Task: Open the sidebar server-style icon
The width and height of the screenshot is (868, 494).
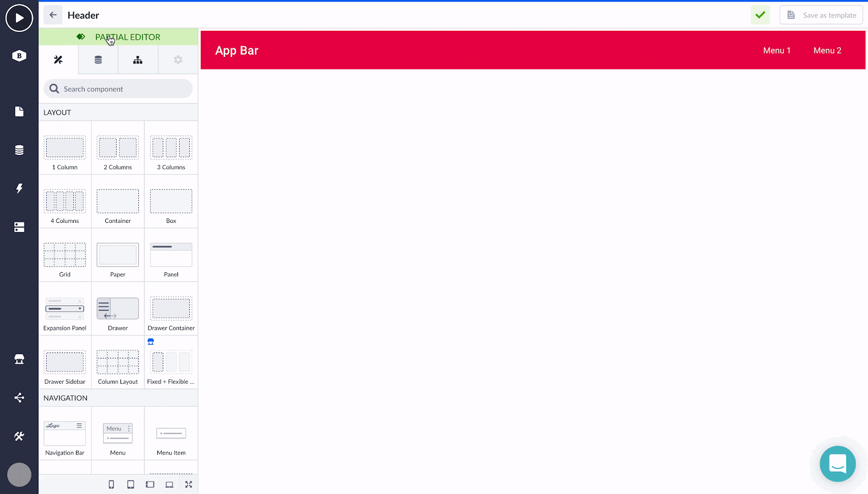Action: coord(19,227)
